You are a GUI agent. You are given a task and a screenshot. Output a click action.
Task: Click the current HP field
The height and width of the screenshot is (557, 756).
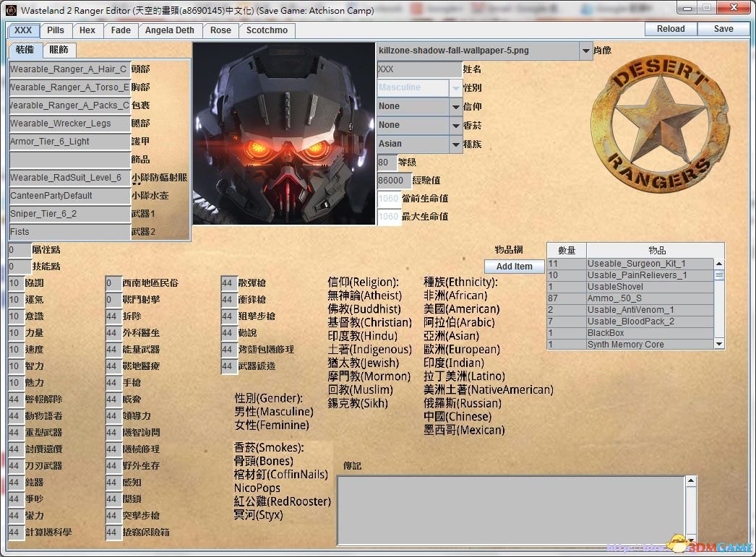(388, 199)
